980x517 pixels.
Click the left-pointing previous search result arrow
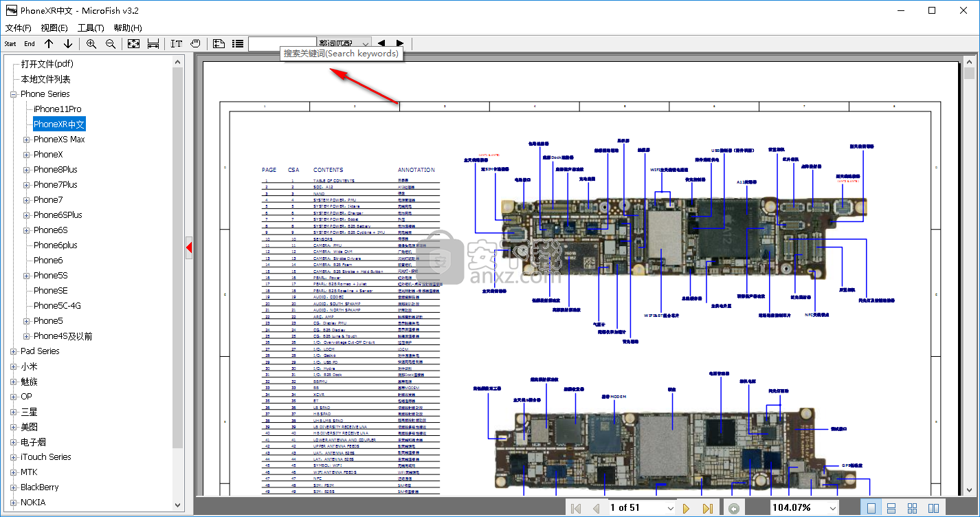[x=381, y=43]
